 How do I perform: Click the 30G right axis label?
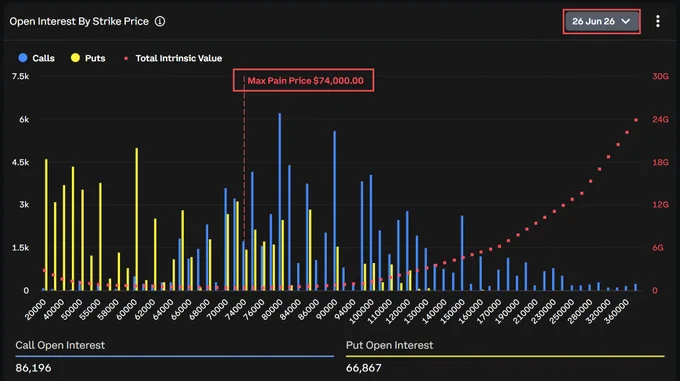(x=660, y=76)
